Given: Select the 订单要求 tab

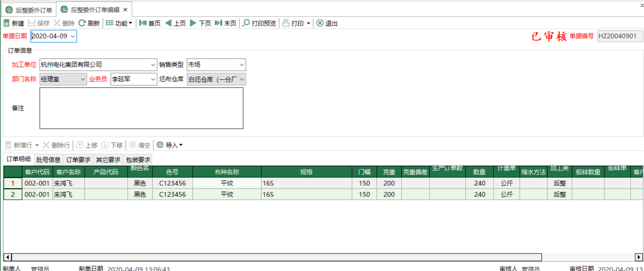Looking at the screenshot, I should (x=78, y=160).
